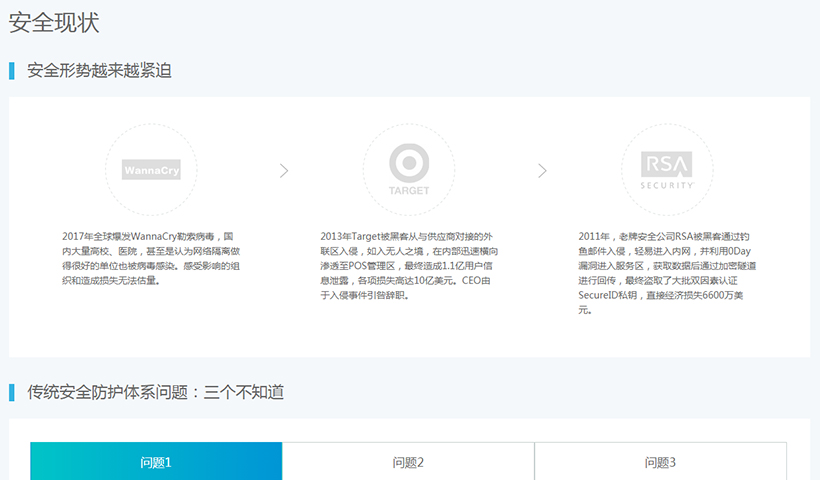This screenshot has width=820, height=480.
Task: Click the 安全现状 page title
Action: pos(54,22)
